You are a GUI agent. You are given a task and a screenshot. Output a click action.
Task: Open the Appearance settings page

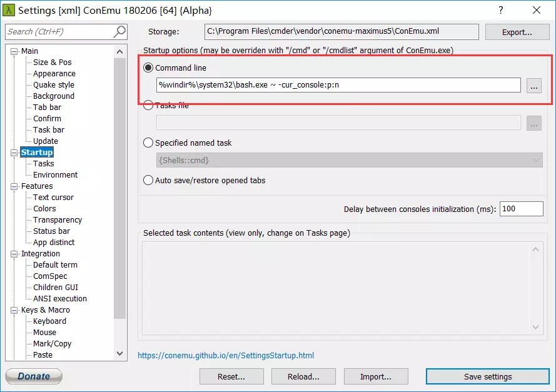(x=54, y=74)
